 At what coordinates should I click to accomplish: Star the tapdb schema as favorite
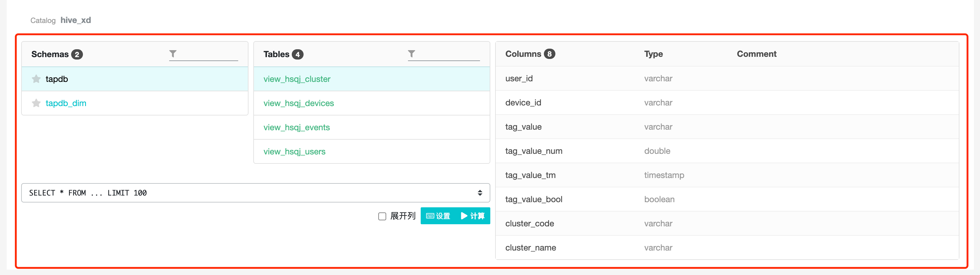click(x=36, y=79)
